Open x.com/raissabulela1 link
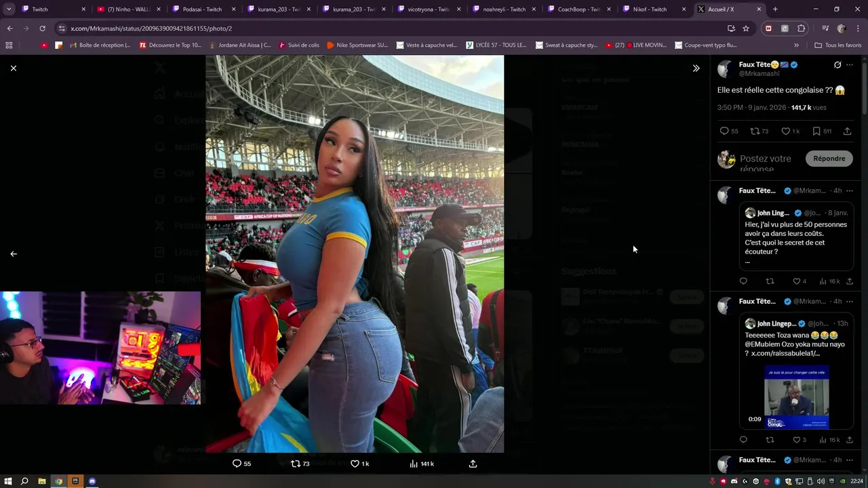Image resolution: width=868 pixels, height=488 pixels. 785,353
